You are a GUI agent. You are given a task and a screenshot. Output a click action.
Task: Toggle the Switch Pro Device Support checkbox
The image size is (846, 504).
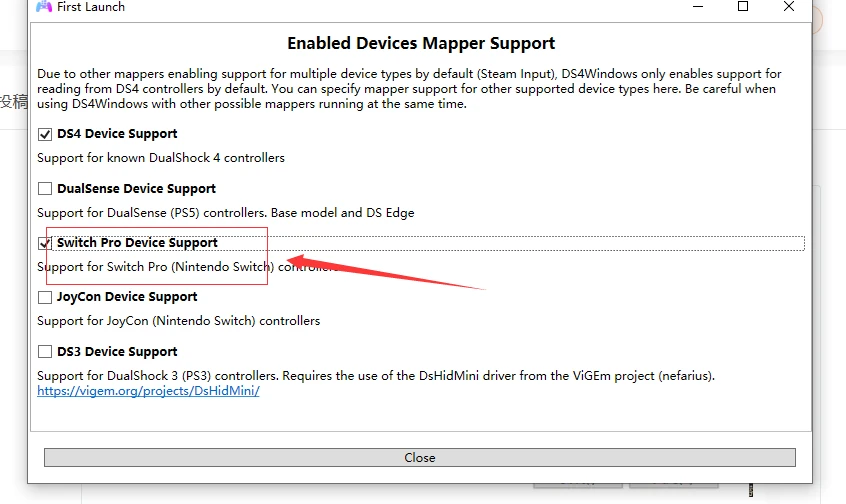point(45,243)
